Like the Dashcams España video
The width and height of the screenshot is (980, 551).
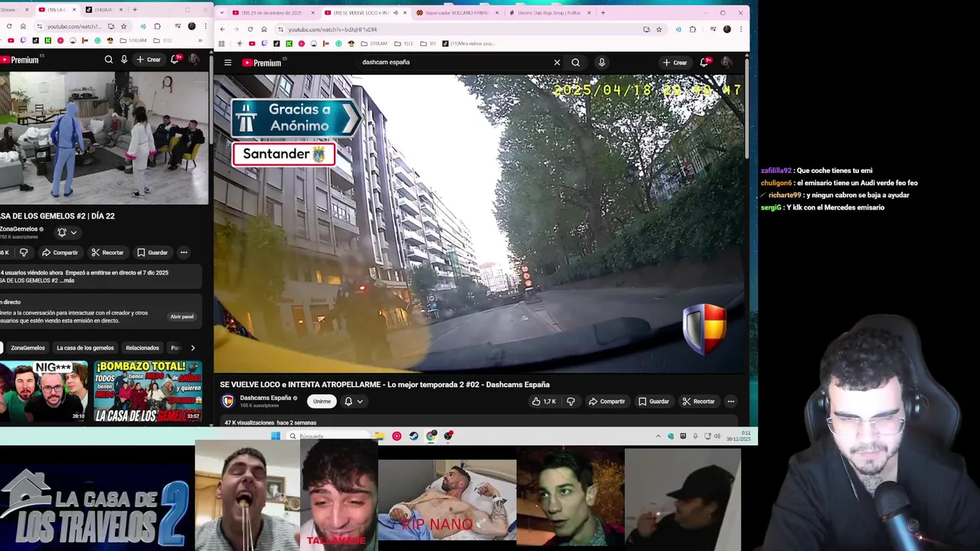[544, 401]
